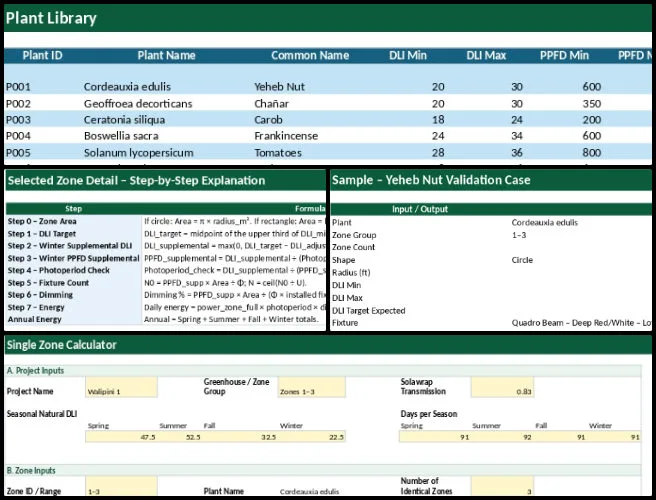
Task: Click the Number of Identical Zones field
Action: [502, 487]
